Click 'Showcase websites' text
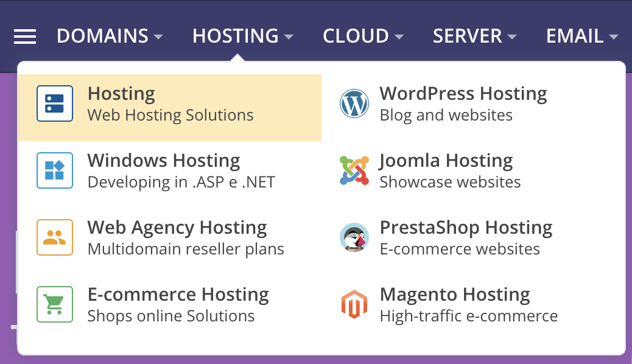This screenshot has height=364, width=632. click(x=450, y=182)
